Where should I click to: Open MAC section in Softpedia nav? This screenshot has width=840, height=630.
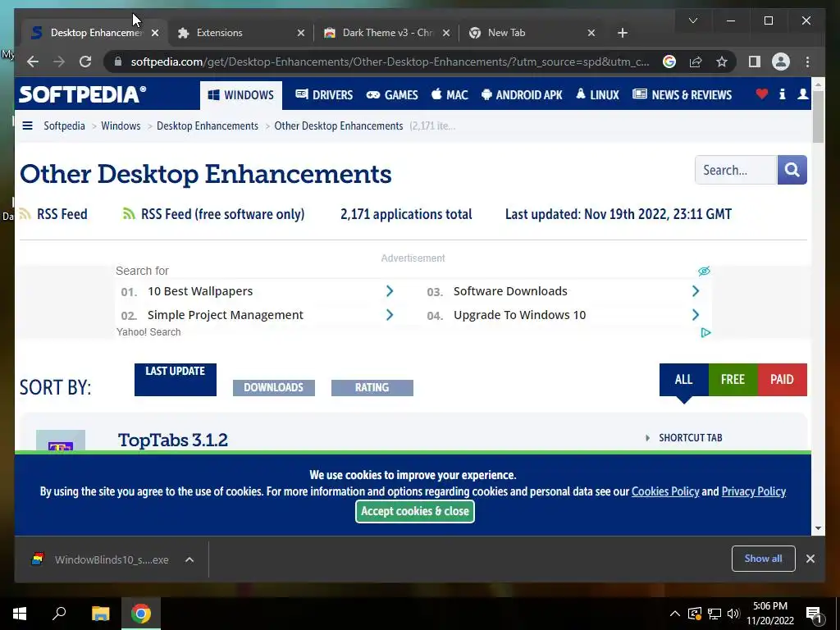pos(450,95)
